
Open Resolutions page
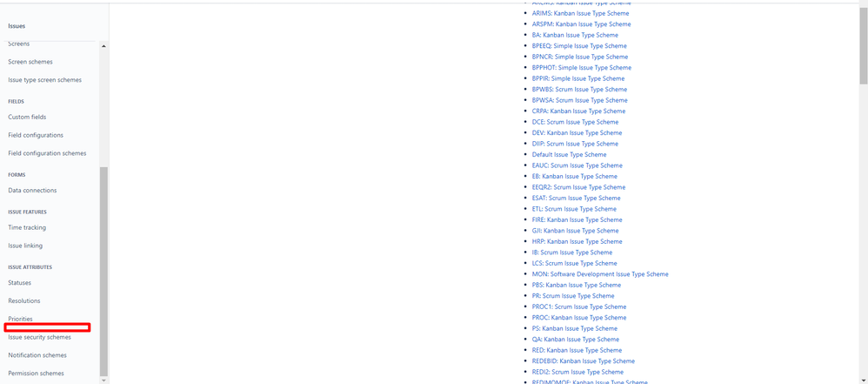point(24,301)
